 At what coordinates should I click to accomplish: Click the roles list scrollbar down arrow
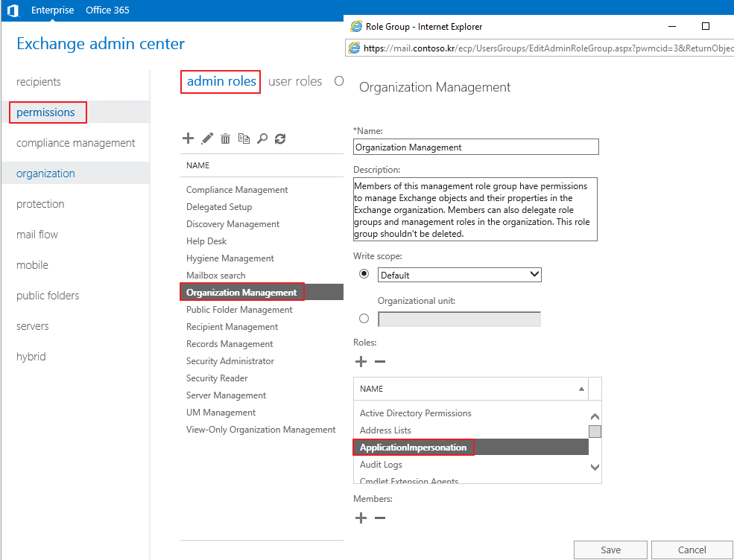point(595,467)
